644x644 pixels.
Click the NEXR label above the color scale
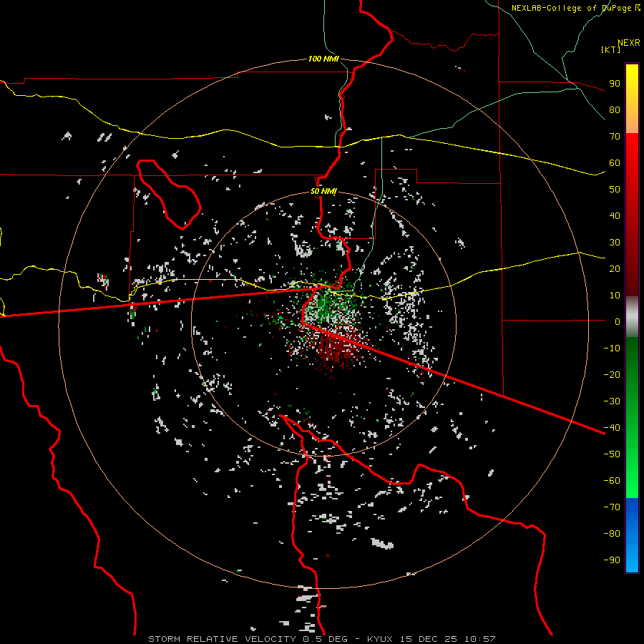(x=628, y=43)
